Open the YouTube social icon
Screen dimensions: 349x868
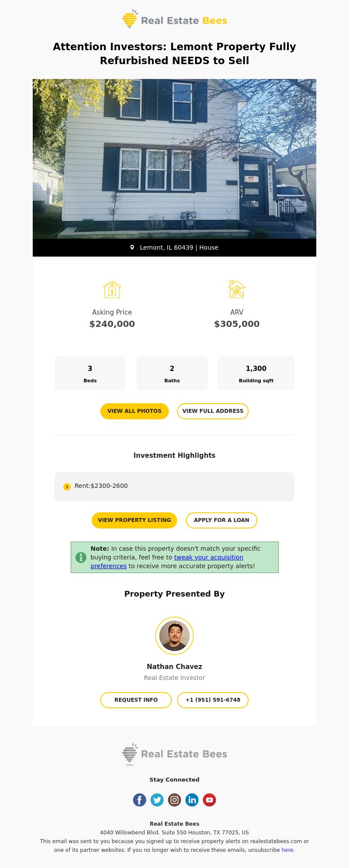coord(209,800)
